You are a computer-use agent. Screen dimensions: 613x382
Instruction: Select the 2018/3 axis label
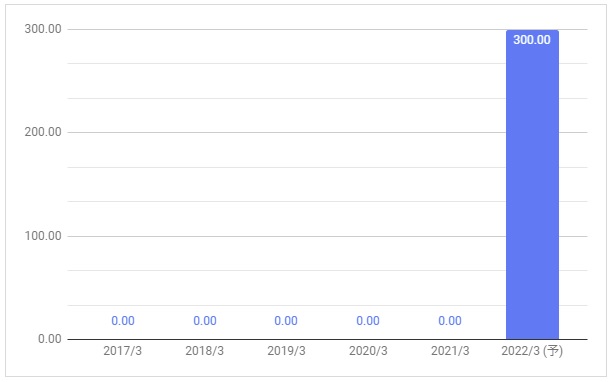tap(204, 351)
